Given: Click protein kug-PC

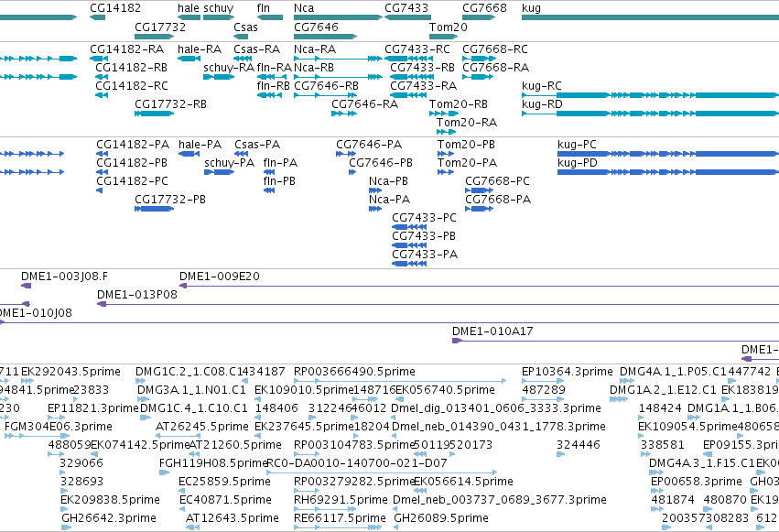Looking at the screenshot, I should [x=578, y=145].
